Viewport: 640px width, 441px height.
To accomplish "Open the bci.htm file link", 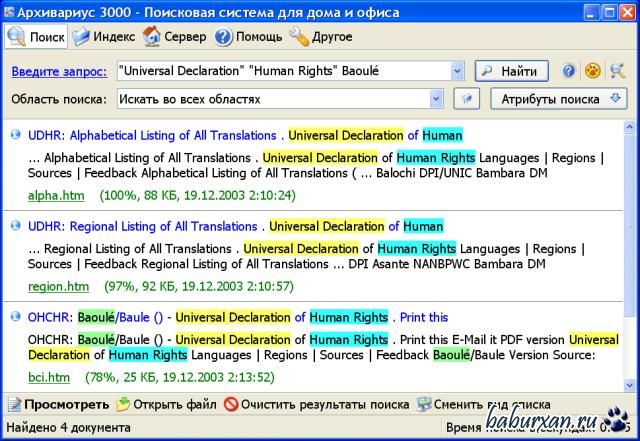I will coord(49,377).
